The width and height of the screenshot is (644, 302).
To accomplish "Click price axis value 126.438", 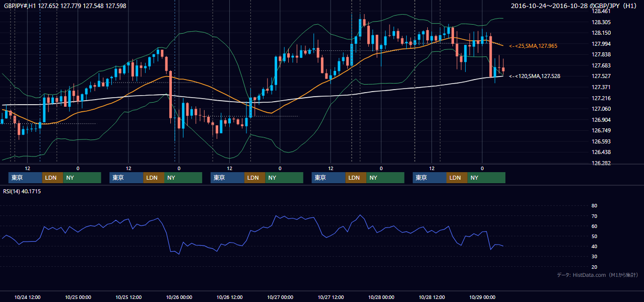I will [601, 152].
